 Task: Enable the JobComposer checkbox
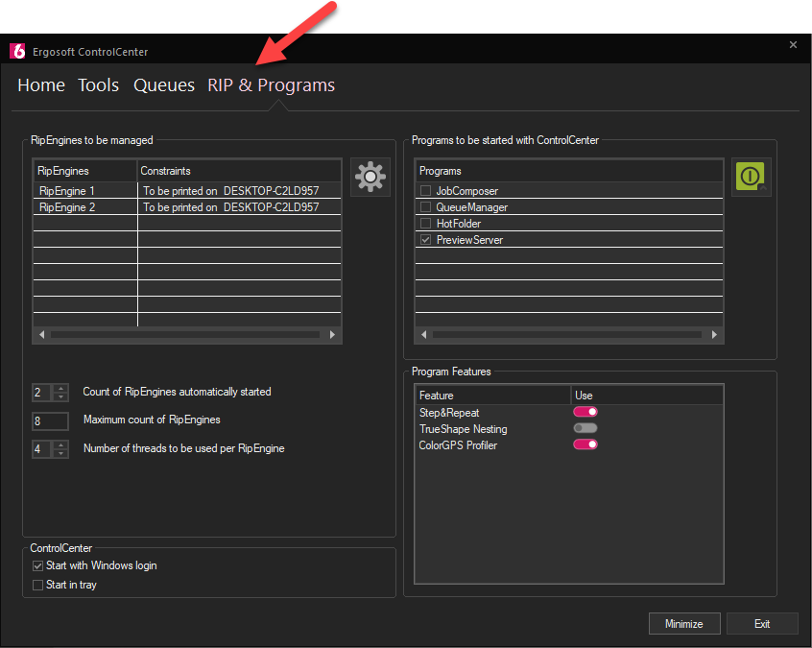426,191
